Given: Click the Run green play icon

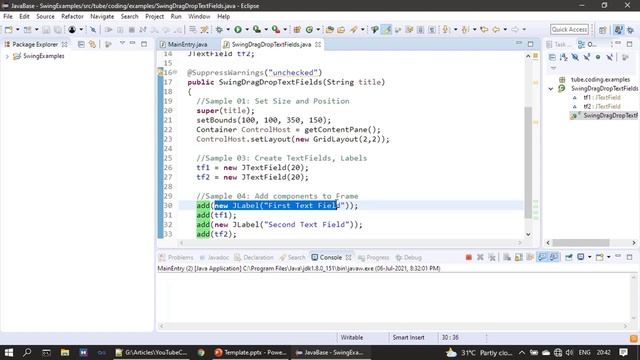Looking at the screenshot, I should coord(238,29).
